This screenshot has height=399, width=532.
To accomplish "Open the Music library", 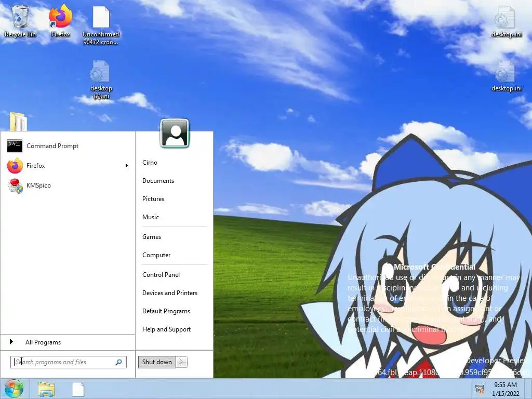I will (x=150, y=217).
